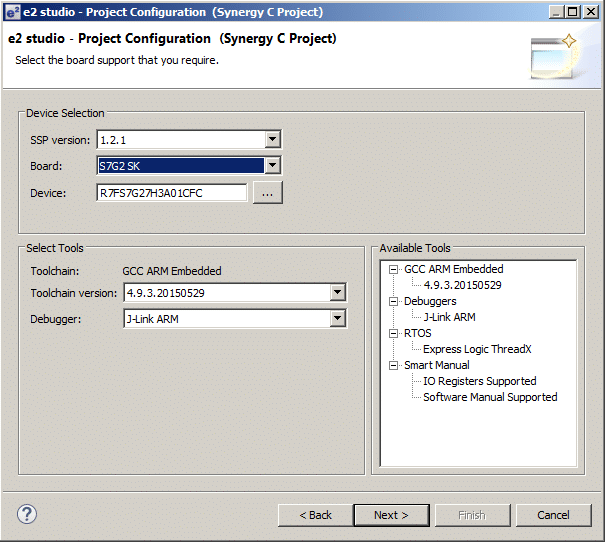The height and width of the screenshot is (542, 605).
Task: Open the Debugger dropdown
Action: point(337,319)
